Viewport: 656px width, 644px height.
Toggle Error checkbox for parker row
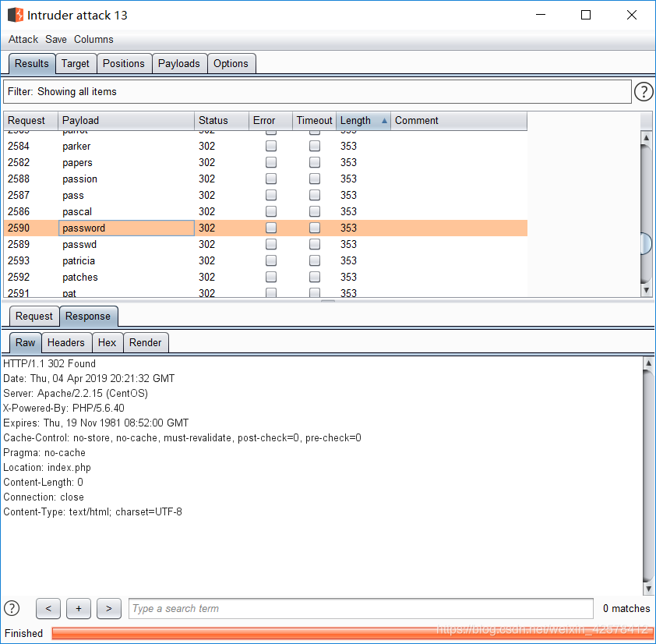pos(271,146)
